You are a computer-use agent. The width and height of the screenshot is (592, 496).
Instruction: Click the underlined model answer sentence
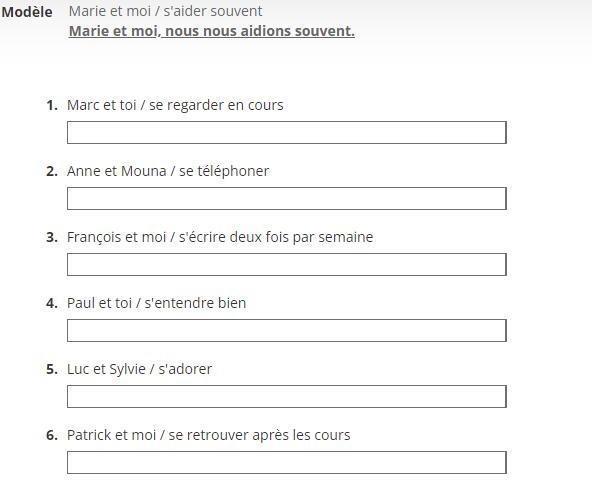pos(212,31)
